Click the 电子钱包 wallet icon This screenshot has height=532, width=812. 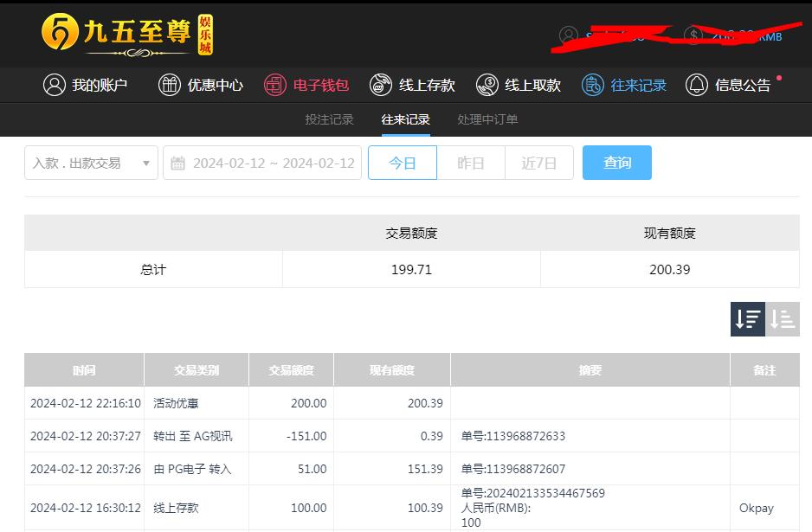tap(275, 85)
